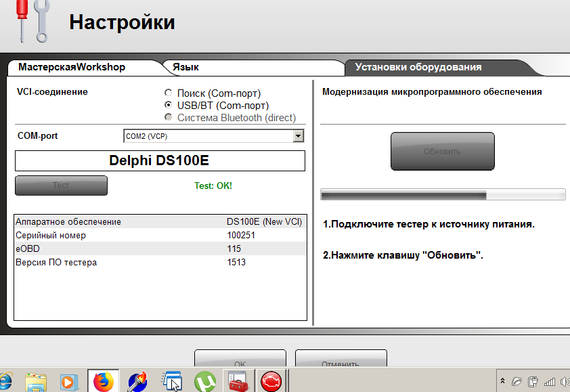Click the Модернизация микропрограммного обеспечения heading
The height and width of the screenshot is (392, 570).
pos(432,91)
